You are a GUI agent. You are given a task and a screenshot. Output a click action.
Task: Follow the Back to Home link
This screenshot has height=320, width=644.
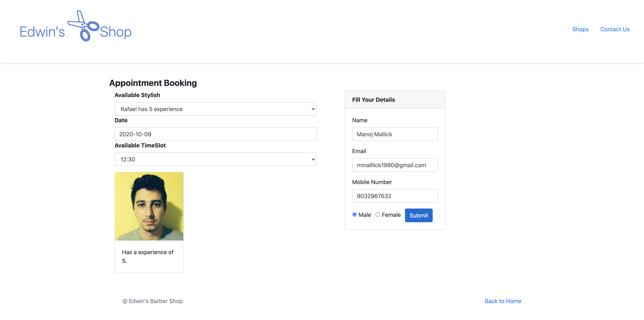pos(503,301)
